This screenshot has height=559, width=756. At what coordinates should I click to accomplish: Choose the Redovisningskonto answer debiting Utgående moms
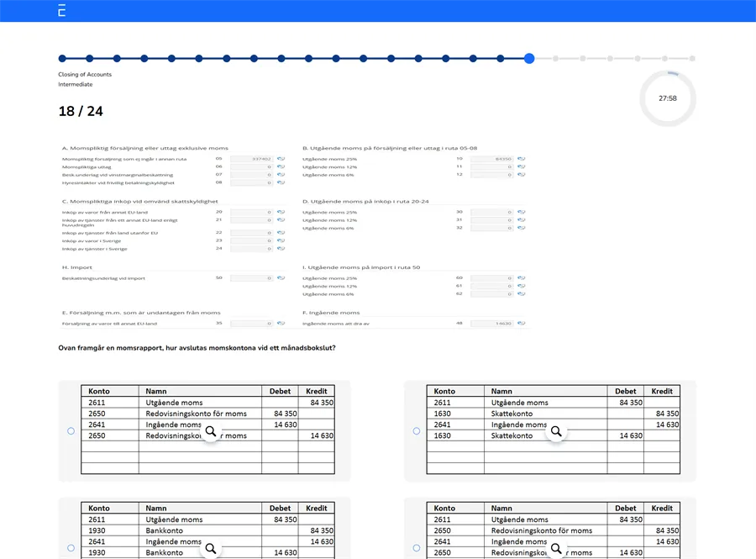click(417, 548)
